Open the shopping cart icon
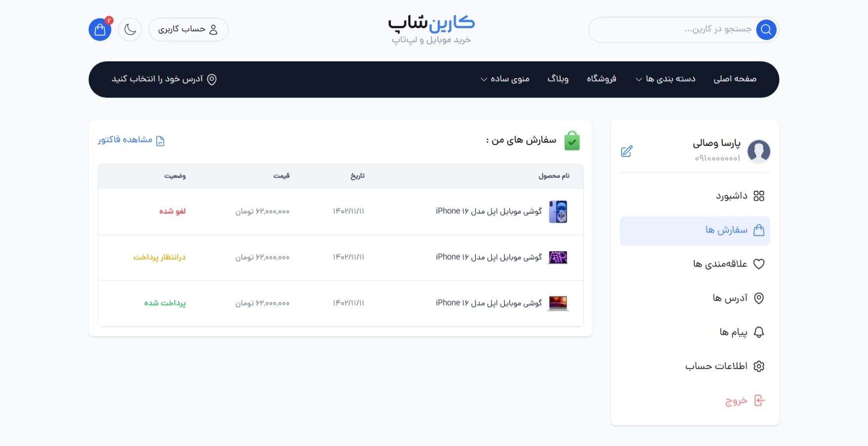The width and height of the screenshot is (868, 446). 100,30
